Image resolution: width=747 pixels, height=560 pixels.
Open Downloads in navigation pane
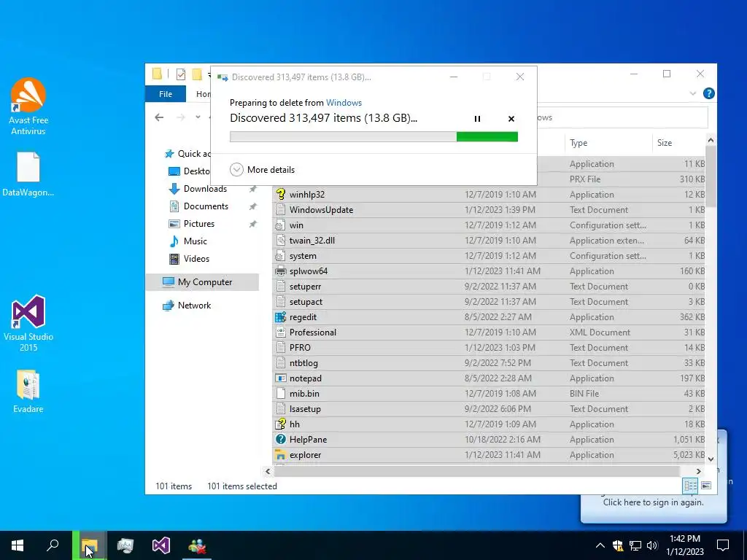coord(205,189)
